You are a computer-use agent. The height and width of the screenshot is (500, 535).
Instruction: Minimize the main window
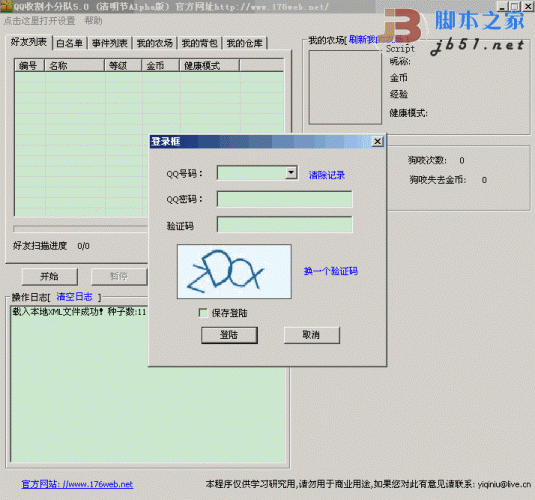(x=502, y=6)
